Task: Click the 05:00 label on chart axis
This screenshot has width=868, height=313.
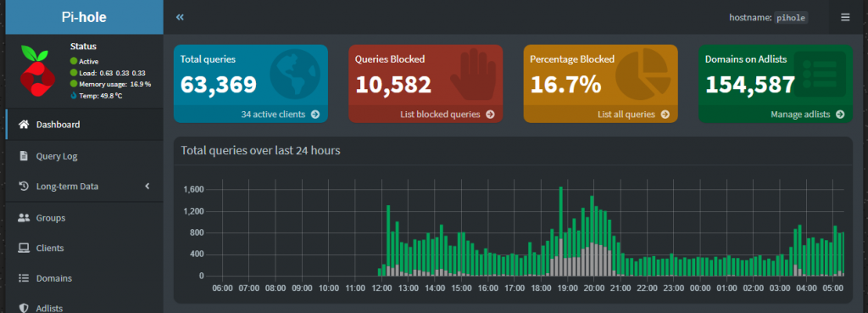Action: tap(833, 288)
